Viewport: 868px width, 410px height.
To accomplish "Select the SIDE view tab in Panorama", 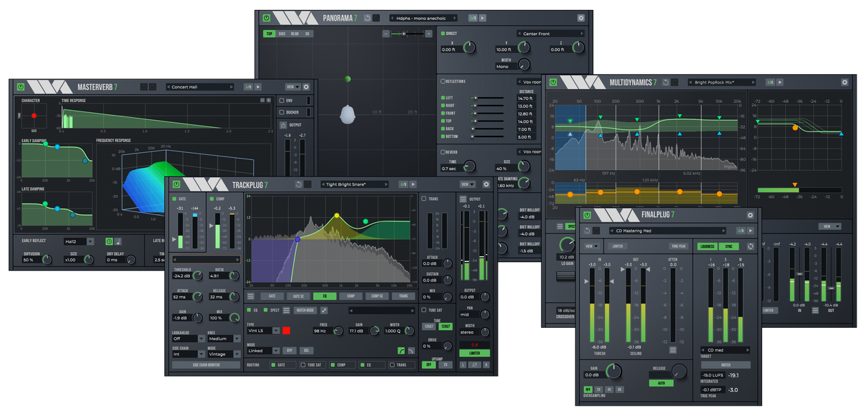I will click(x=281, y=34).
